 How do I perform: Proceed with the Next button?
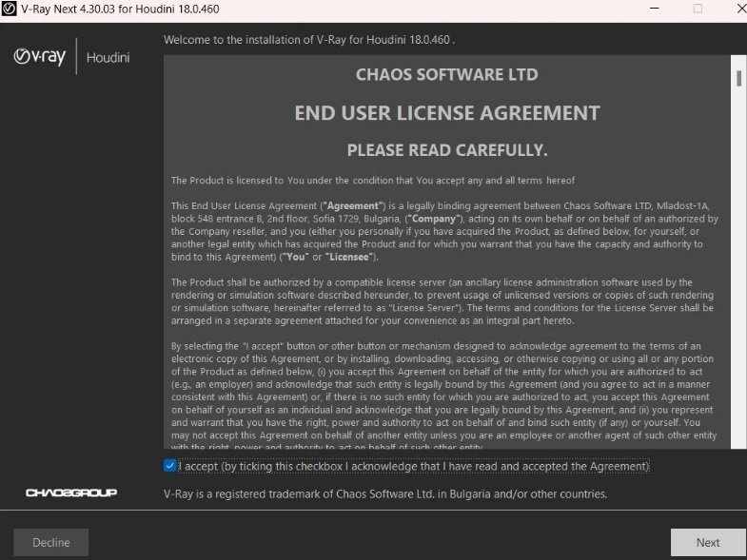707,542
